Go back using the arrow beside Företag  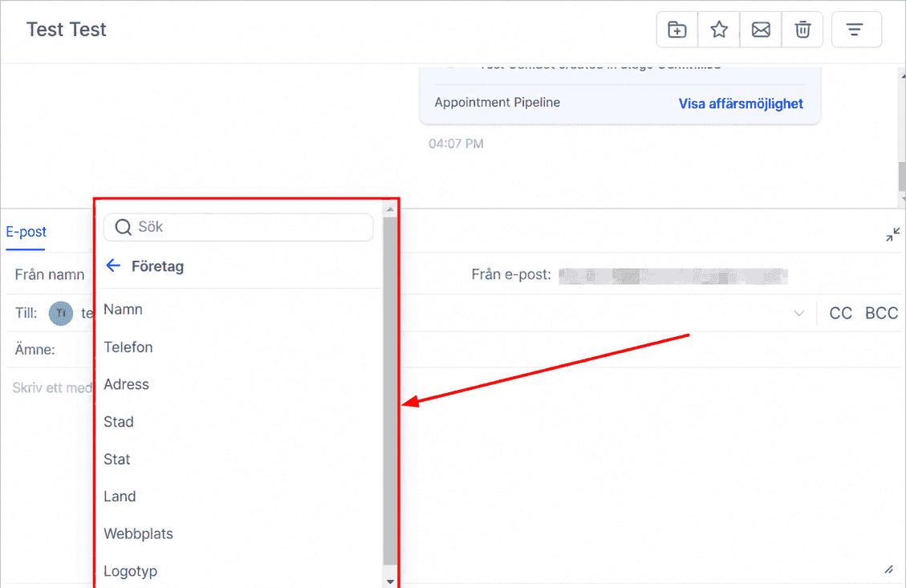tap(113, 266)
